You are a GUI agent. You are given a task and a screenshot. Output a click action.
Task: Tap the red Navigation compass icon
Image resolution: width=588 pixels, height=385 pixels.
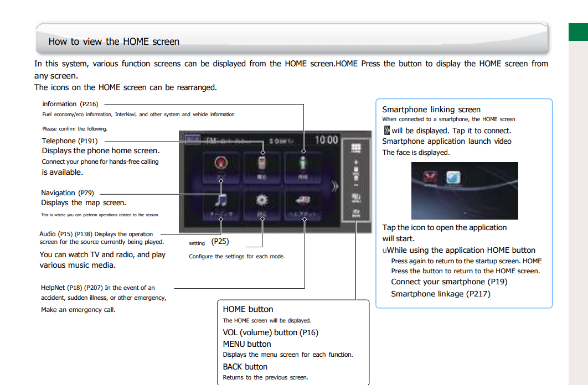coord(220,164)
